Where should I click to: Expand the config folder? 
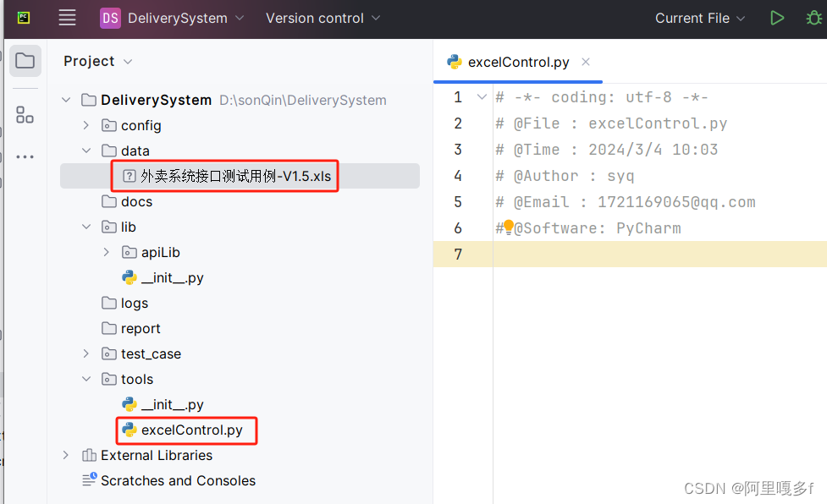click(84, 125)
